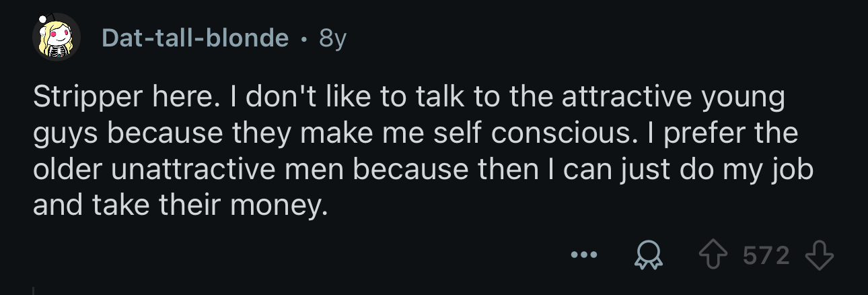Open Dat-tall-blonde's user profile link
Image resolution: width=868 pixels, height=295 pixels.
195,38
